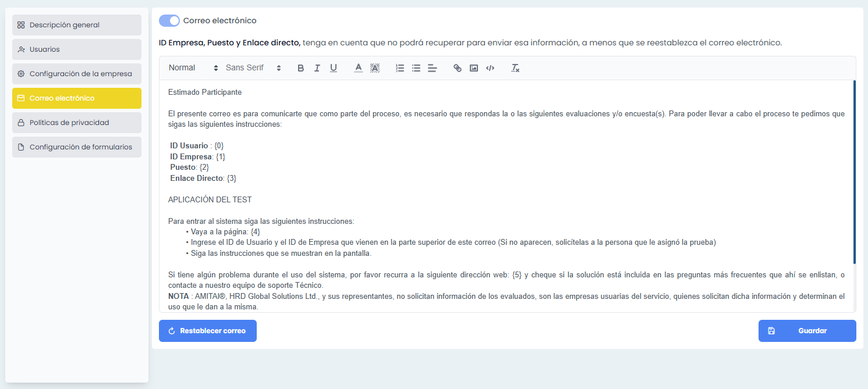Toggle bold formatting in editor toolbar
This screenshot has width=868, height=389.
(x=301, y=68)
